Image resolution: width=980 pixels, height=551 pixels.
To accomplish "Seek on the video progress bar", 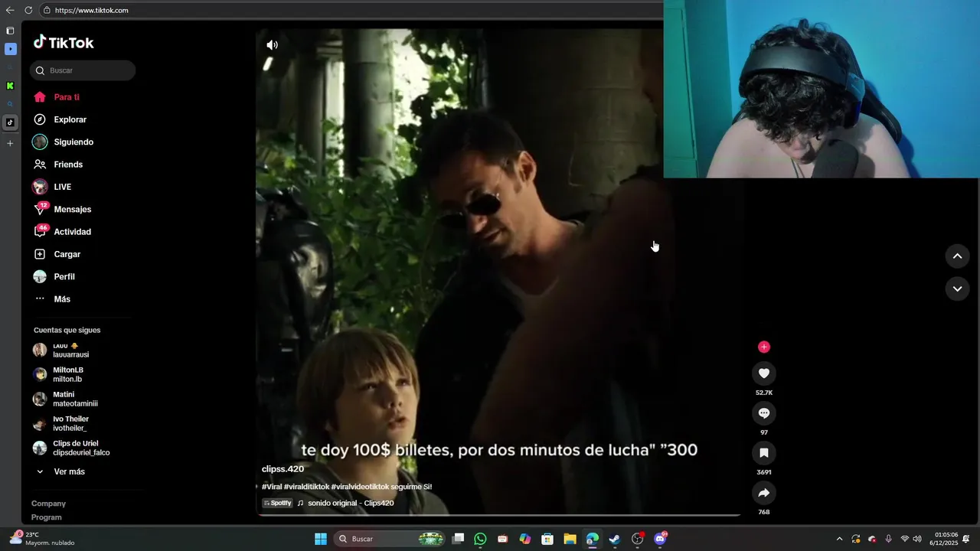I will click(498, 515).
